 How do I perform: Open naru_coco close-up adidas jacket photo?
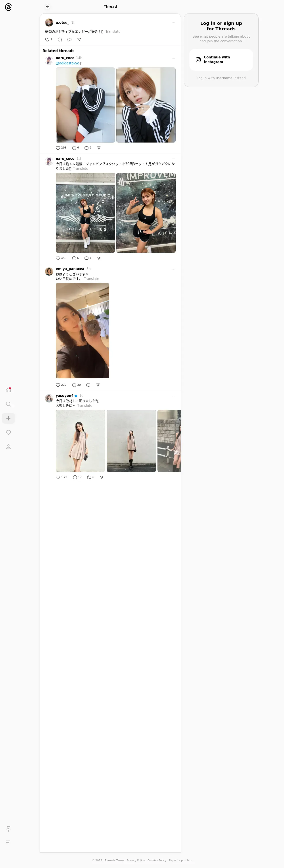pos(146,105)
